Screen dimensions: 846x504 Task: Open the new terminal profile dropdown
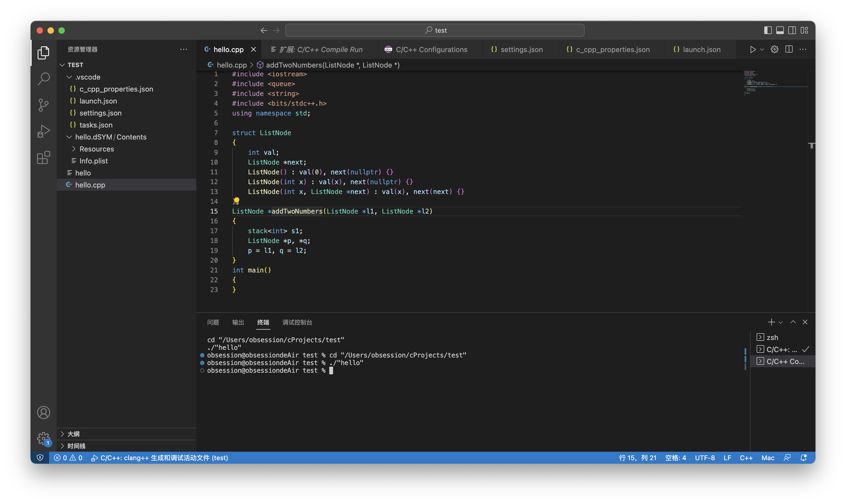coord(780,322)
